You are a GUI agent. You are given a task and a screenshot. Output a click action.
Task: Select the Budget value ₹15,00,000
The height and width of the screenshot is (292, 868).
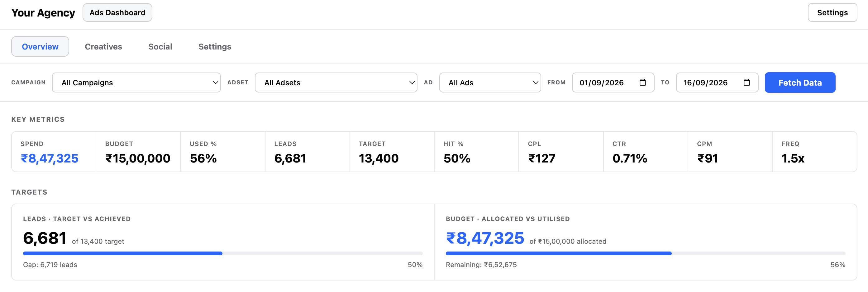pos(138,158)
